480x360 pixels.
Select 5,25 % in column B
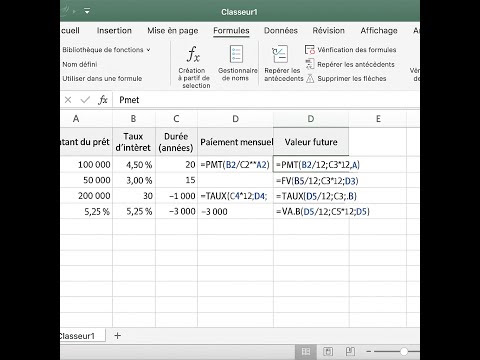[x=134, y=212]
